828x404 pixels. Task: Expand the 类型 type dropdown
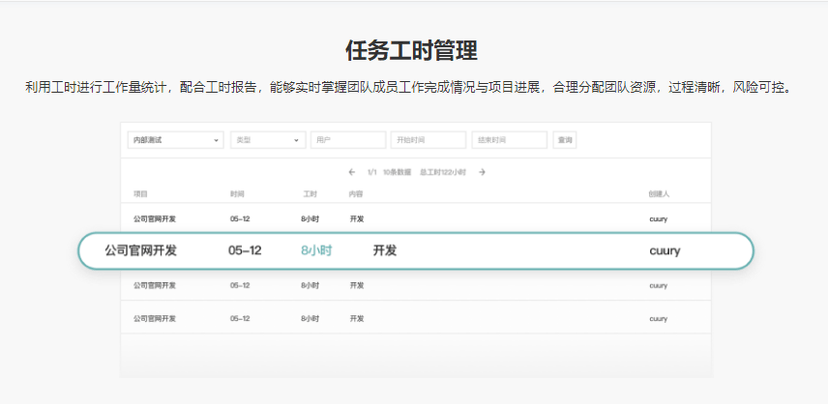coord(268,140)
